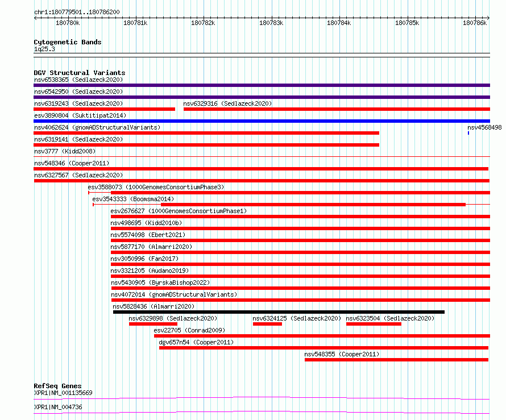Click the chr1:180779501..180786200 region label

(77, 12)
